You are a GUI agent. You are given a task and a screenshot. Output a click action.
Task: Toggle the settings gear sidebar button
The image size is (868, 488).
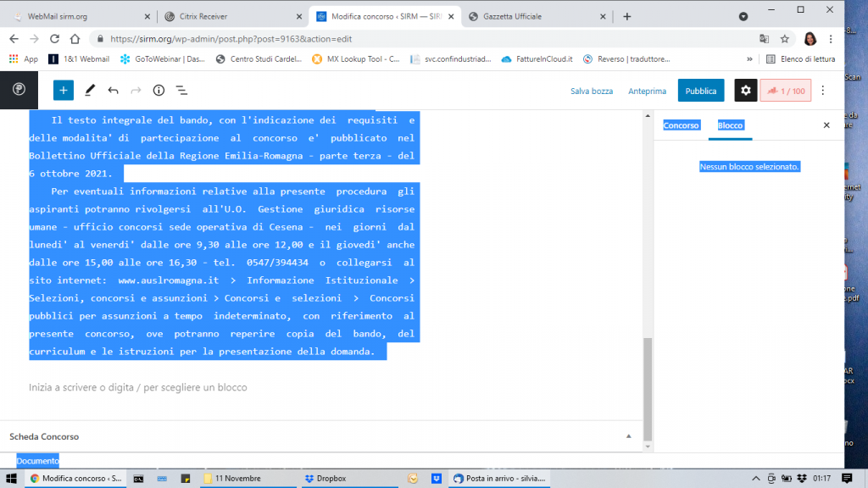coord(745,91)
